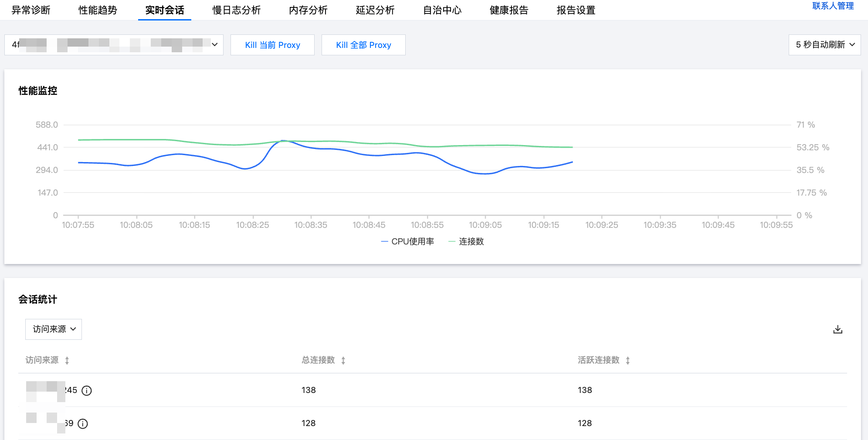This screenshot has height=440, width=868.
Task: Switch to the 异常诊断 tab
Action: coord(31,10)
